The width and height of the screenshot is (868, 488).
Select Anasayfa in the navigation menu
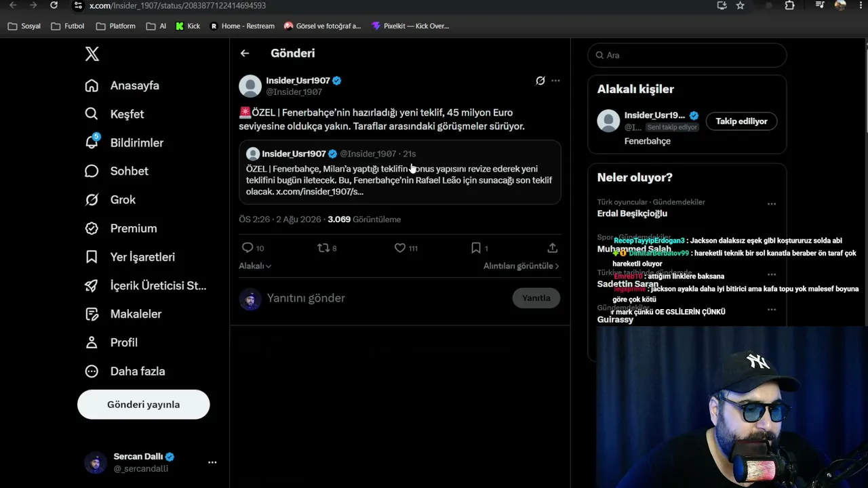pos(135,85)
